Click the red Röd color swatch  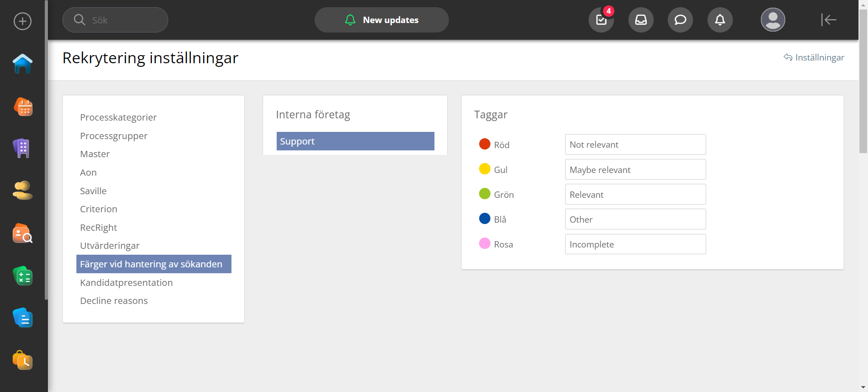[485, 144]
